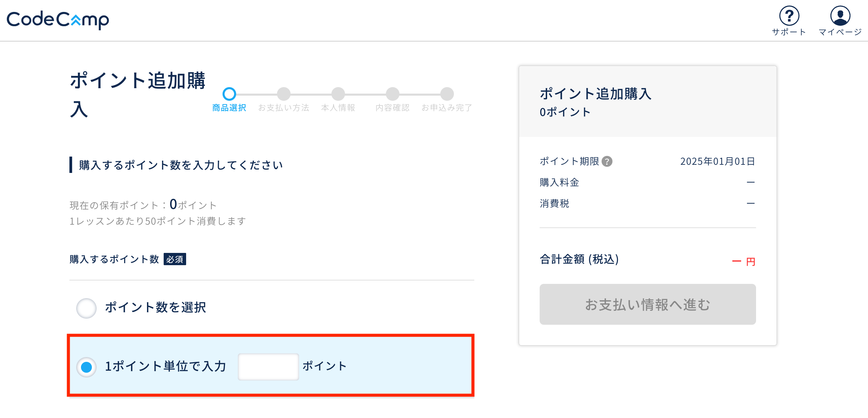Click the お支払い方法 step label
Image resolution: width=868 pixels, height=418 pixels.
pyautogui.click(x=283, y=108)
